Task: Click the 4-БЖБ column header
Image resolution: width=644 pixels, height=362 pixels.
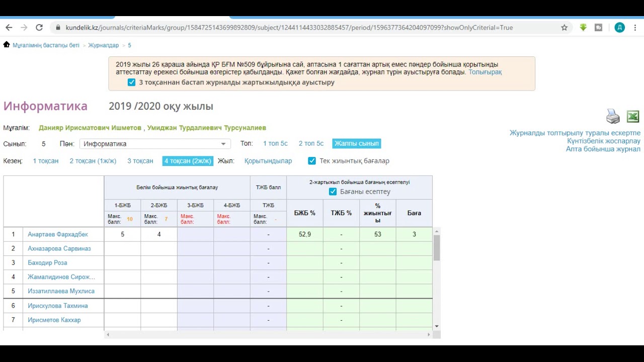Action: [232, 205]
